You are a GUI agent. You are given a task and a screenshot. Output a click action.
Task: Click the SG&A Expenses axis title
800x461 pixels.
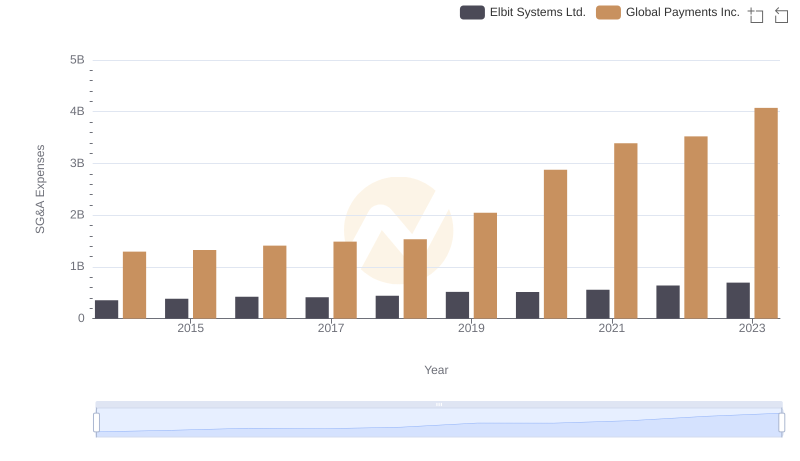40,189
